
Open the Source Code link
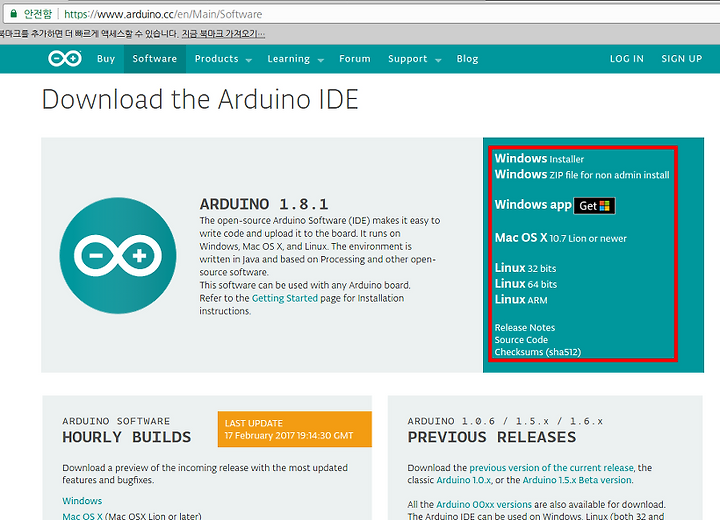521,340
